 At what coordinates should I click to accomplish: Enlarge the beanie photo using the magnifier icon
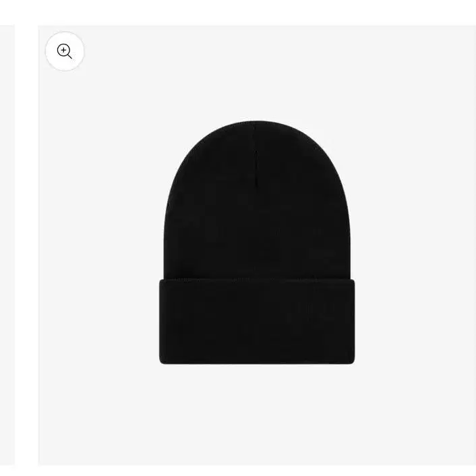[64, 51]
